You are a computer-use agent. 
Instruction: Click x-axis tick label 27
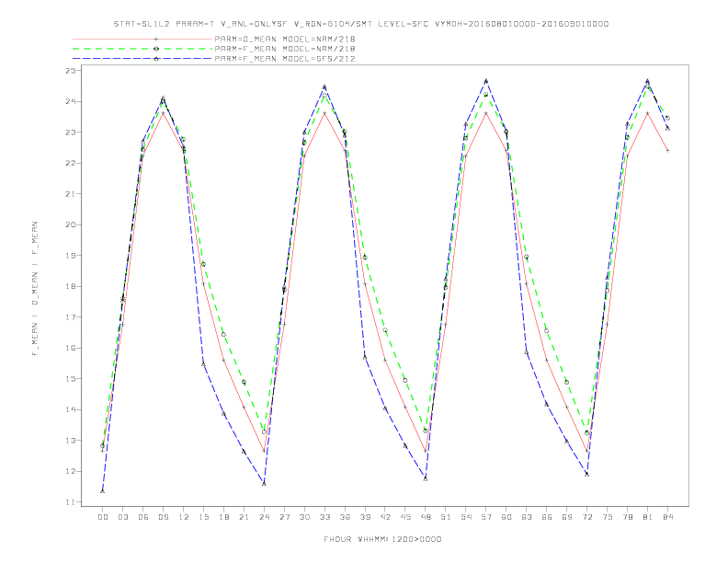(x=284, y=517)
